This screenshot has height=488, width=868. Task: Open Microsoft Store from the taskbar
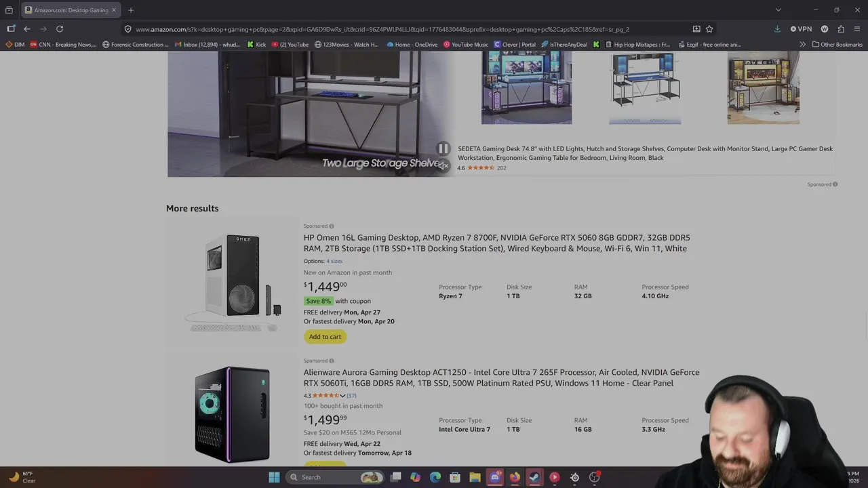coord(455,477)
